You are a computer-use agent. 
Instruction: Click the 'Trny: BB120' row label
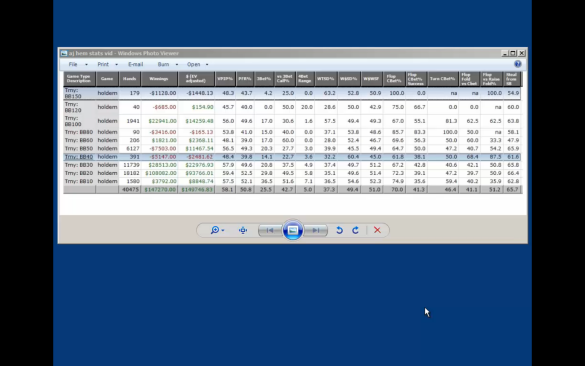[73, 107]
